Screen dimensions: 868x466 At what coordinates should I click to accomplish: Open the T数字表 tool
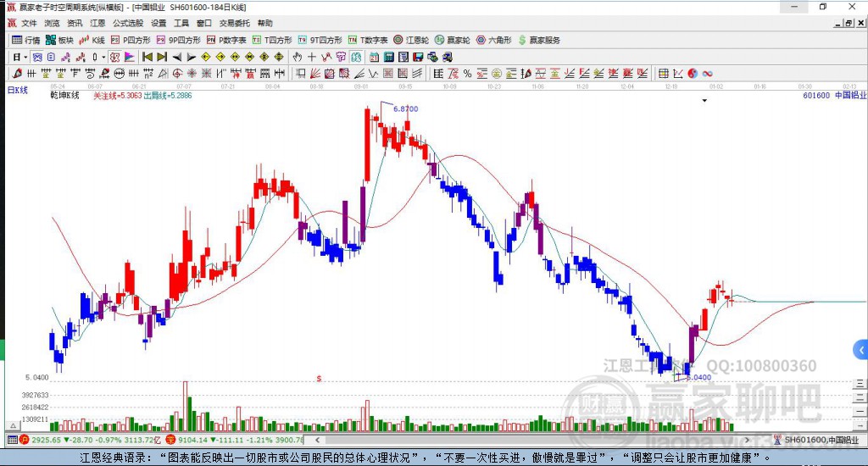pyautogui.click(x=368, y=40)
